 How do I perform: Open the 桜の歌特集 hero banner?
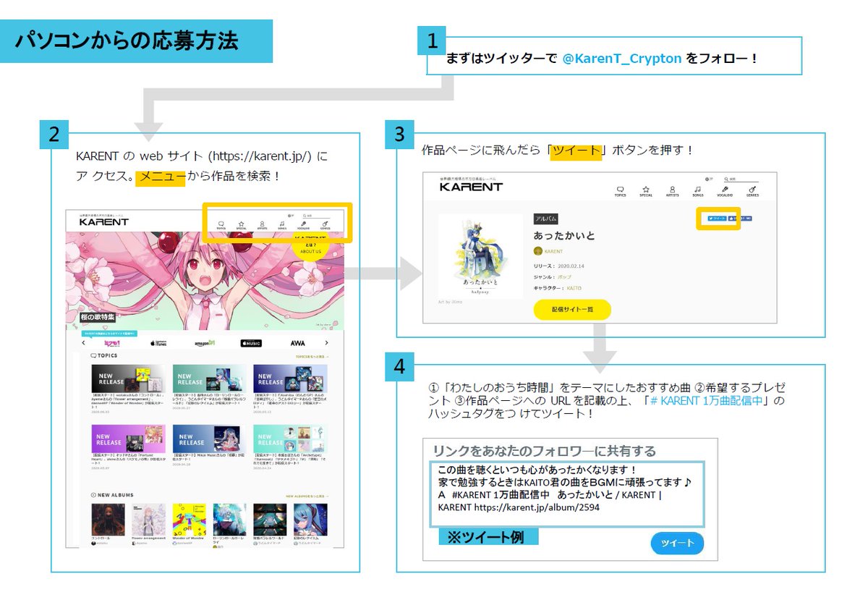pyautogui.click(x=205, y=282)
